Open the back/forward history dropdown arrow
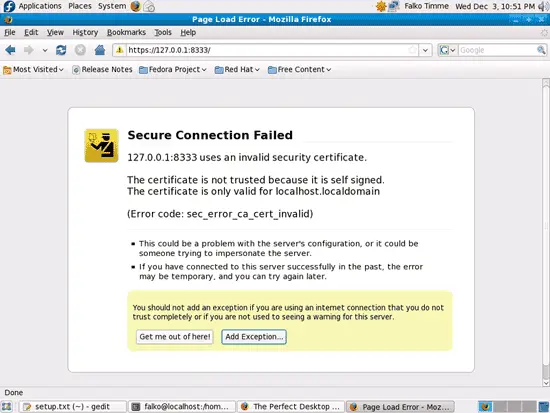The width and height of the screenshot is (550, 413). point(45,50)
